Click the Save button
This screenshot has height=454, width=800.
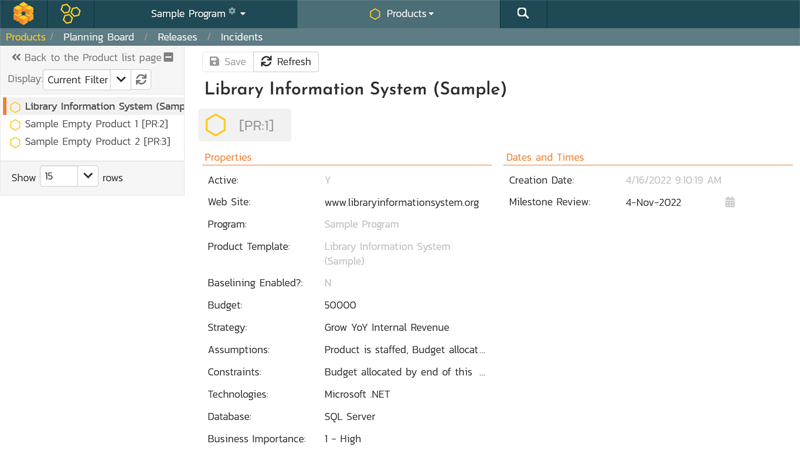coord(228,62)
